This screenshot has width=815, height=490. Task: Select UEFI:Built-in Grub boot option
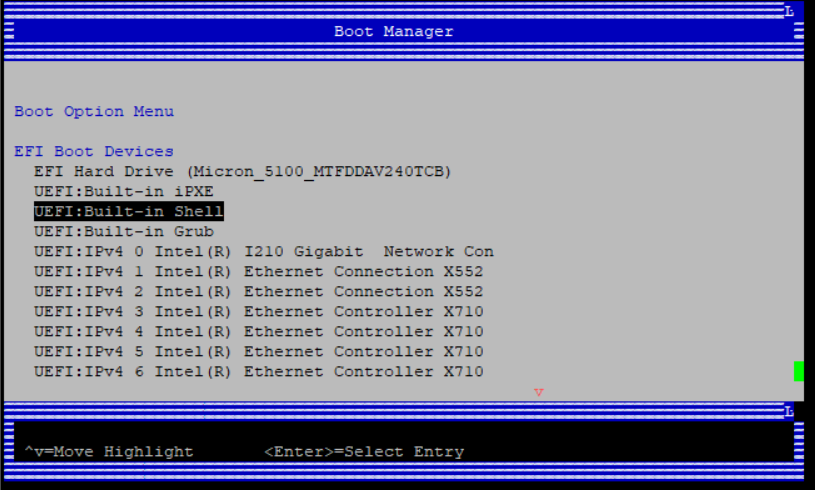(x=123, y=232)
